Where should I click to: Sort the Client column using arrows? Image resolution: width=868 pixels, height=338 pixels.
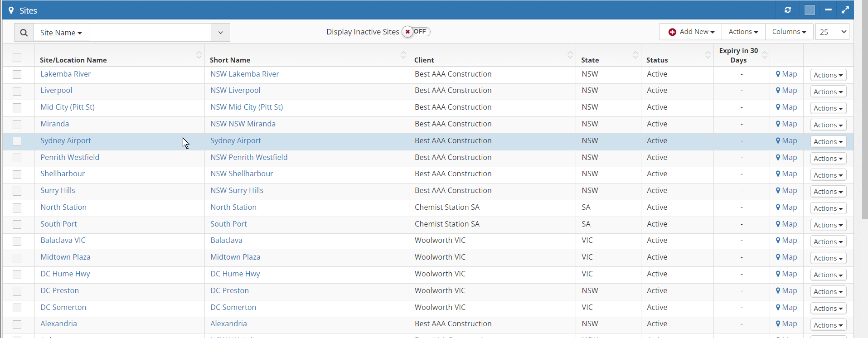(x=570, y=55)
